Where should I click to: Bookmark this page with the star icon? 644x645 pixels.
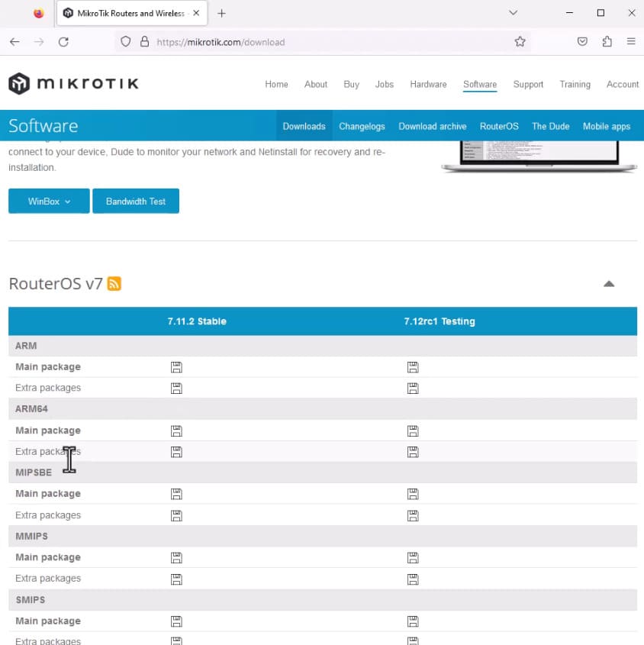click(520, 41)
